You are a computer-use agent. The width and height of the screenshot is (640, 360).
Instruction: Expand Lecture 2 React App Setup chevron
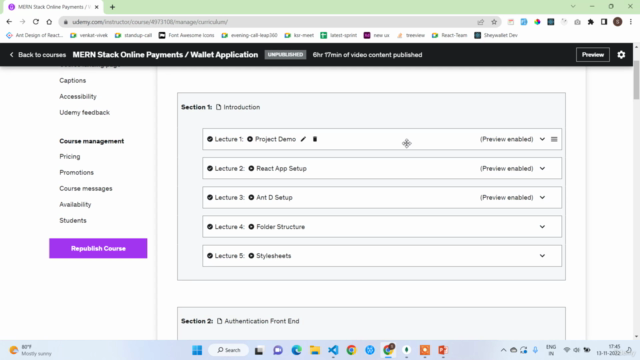542,168
